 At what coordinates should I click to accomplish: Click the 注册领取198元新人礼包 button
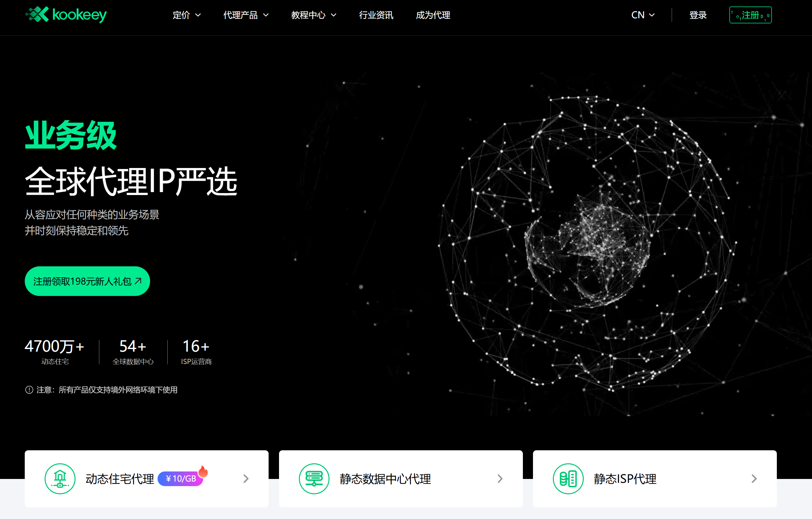pyautogui.click(x=87, y=281)
